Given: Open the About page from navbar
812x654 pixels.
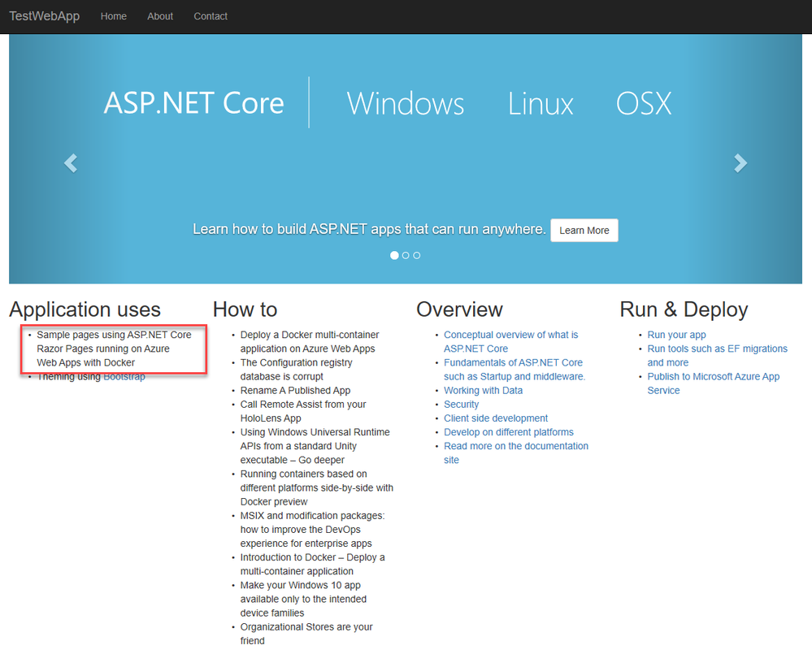Looking at the screenshot, I should 160,16.
